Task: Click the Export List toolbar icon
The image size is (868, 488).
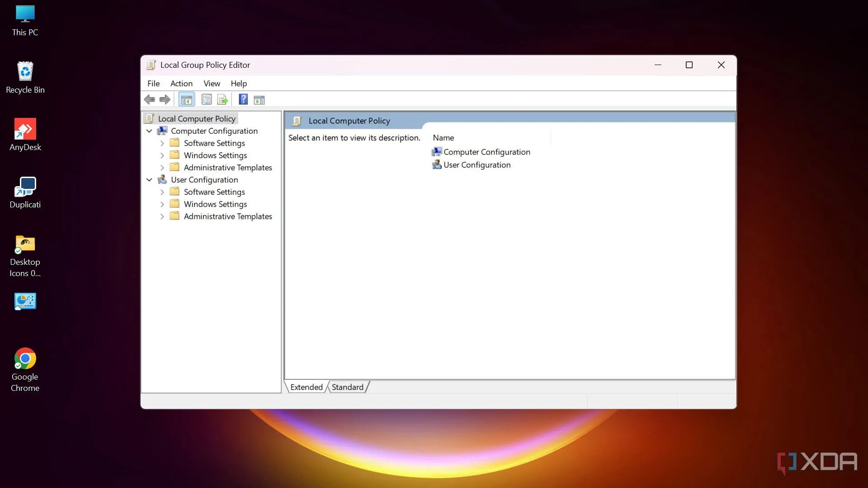Action: click(x=222, y=99)
